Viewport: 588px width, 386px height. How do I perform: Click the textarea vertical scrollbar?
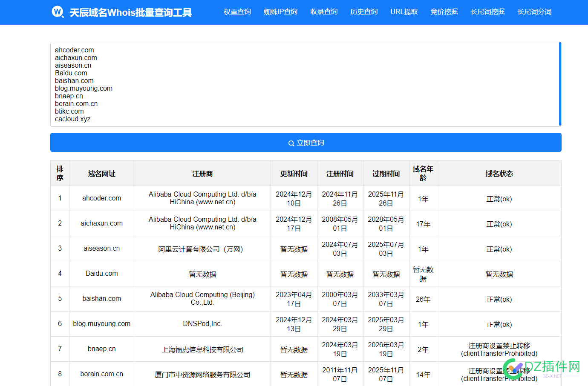click(x=560, y=84)
